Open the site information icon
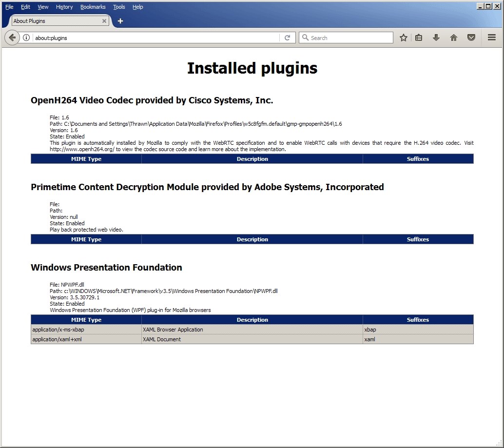This screenshot has width=504, height=448. point(26,38)
